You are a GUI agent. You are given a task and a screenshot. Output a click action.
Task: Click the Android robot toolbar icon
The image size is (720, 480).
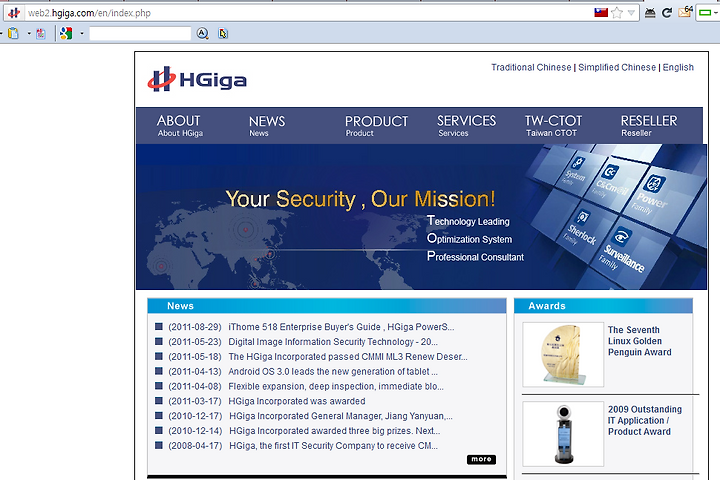coord(650,13)
